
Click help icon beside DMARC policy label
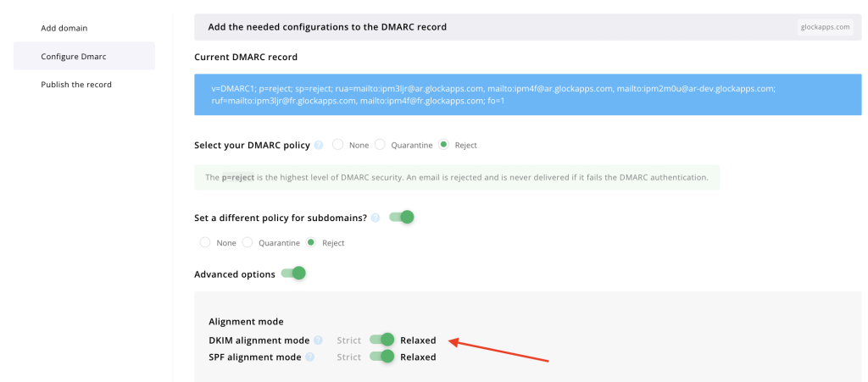coord(319,145)
